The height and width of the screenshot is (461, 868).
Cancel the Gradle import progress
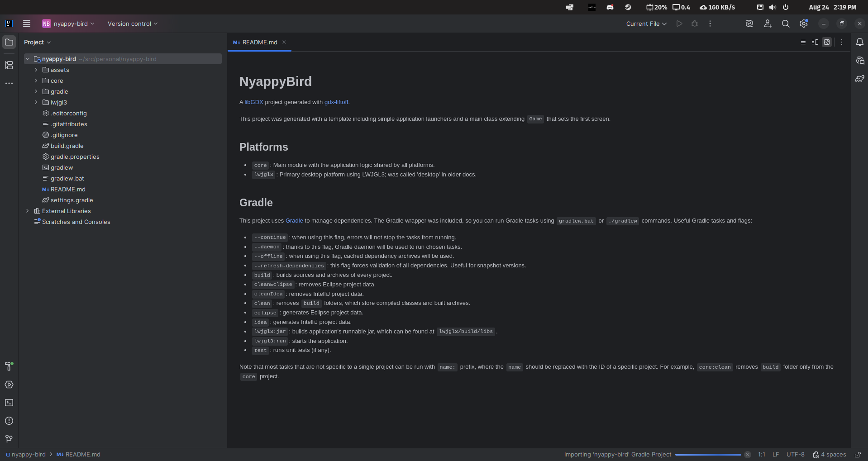pos(748,455)
